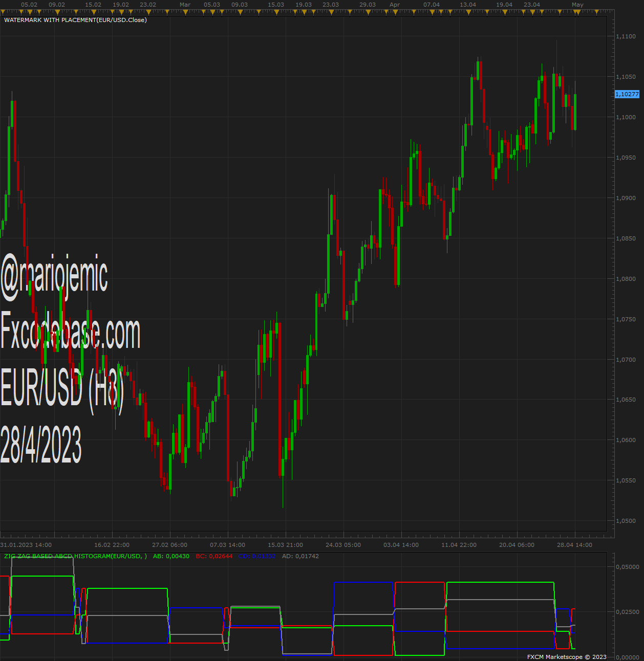The image size is (644, 661).
Task: Click the 29.03 date on top timeline
Action: pyautogui.click(x=368, y=5)
